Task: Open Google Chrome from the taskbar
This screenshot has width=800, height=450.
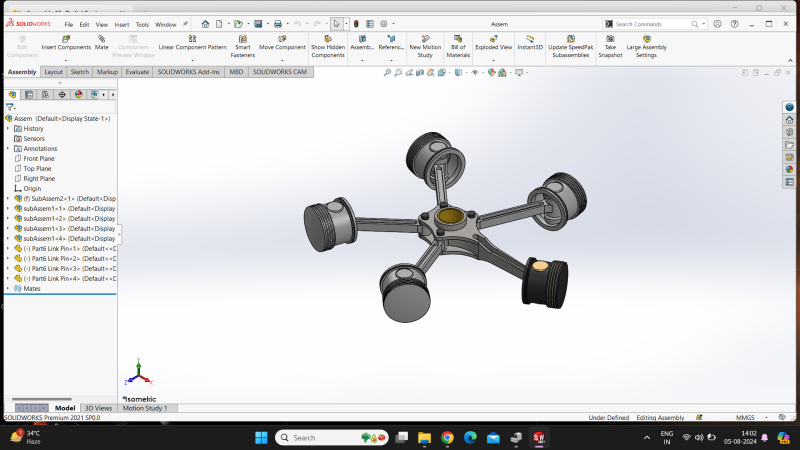Action: point(447,438)
